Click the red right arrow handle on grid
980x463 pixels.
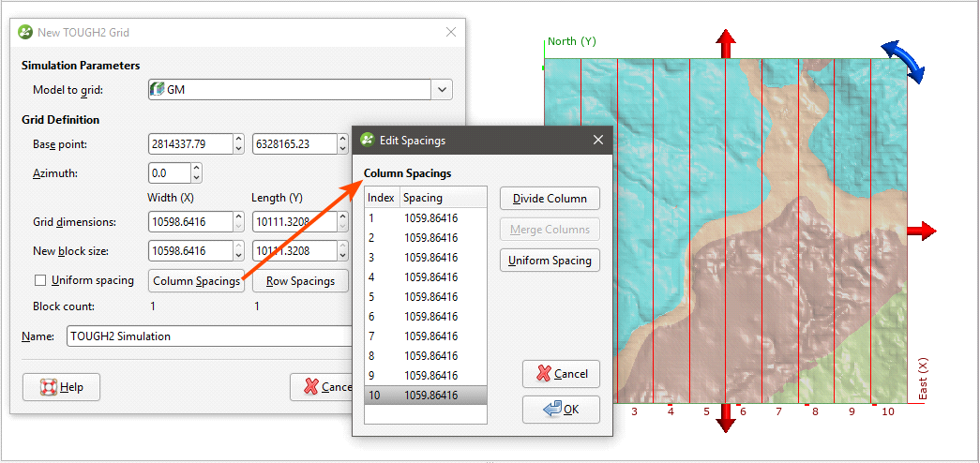tap(922, 231)
